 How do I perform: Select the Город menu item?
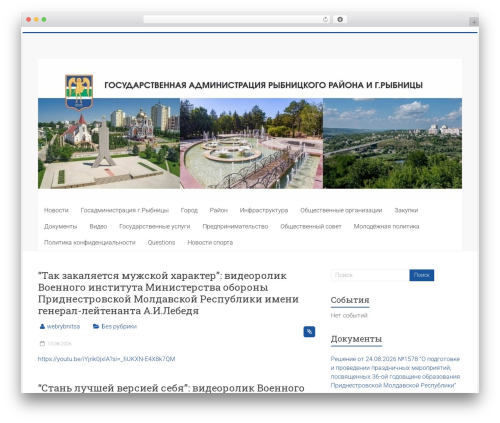(189, 210)
